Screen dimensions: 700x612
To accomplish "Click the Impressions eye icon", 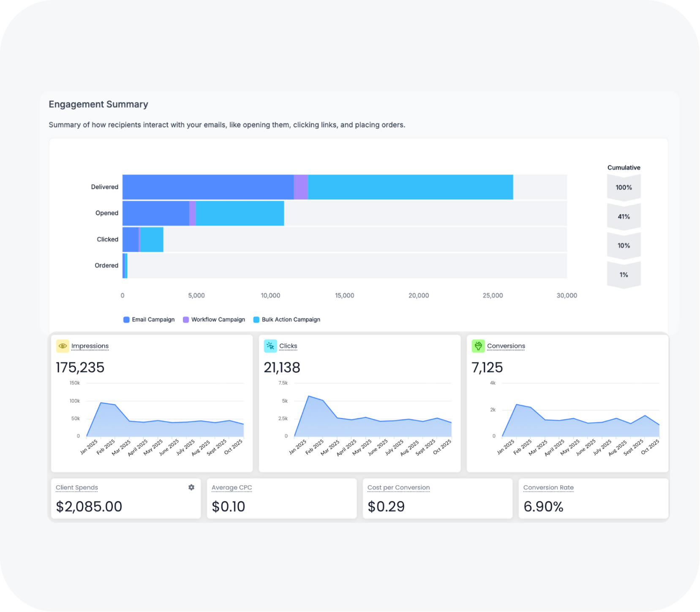I will tap(63, 346).
